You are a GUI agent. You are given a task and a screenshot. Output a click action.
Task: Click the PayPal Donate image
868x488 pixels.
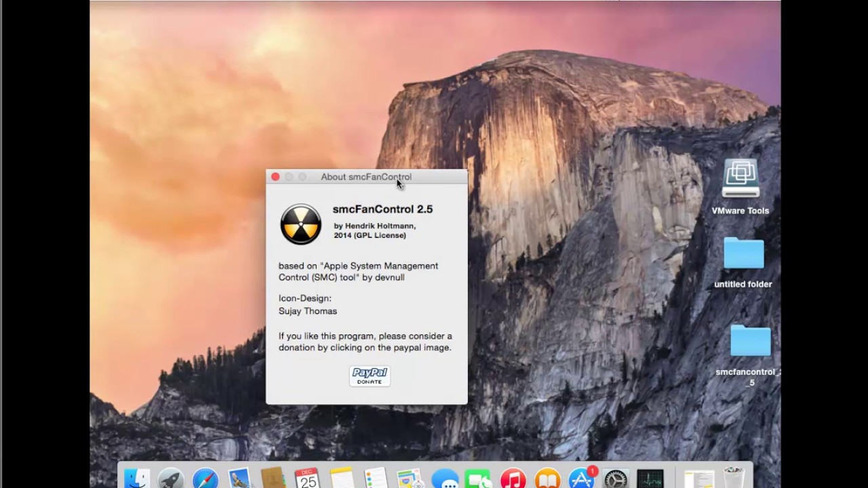tap(370, 375)
